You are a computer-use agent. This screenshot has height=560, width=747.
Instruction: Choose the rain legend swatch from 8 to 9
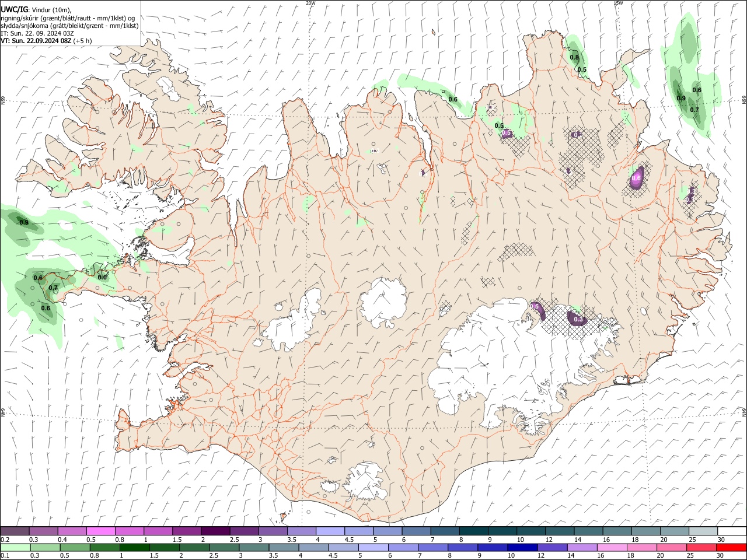pyautogui.click(x=463, y=547)
